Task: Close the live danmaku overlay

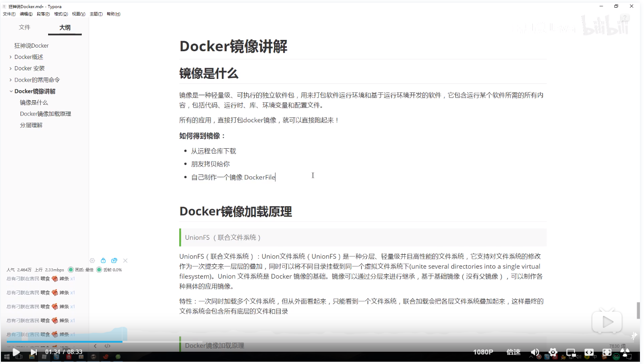Action: point(125,261)
